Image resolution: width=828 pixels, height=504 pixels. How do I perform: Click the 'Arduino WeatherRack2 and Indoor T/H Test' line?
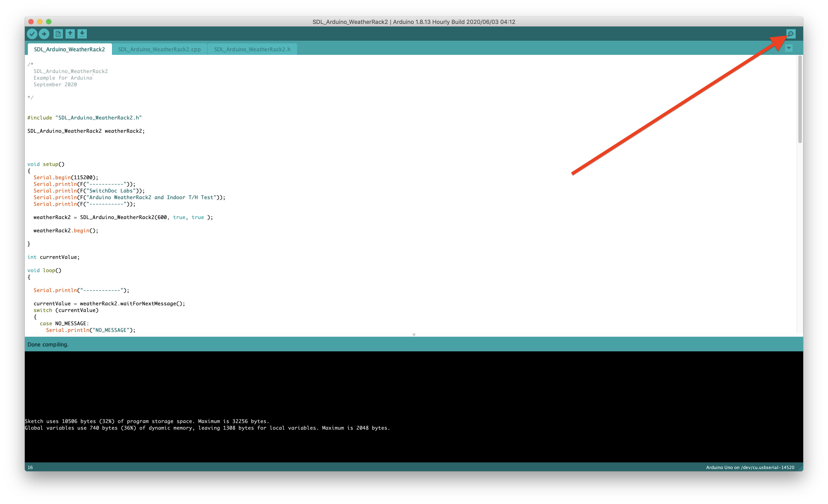pos(129,197)
